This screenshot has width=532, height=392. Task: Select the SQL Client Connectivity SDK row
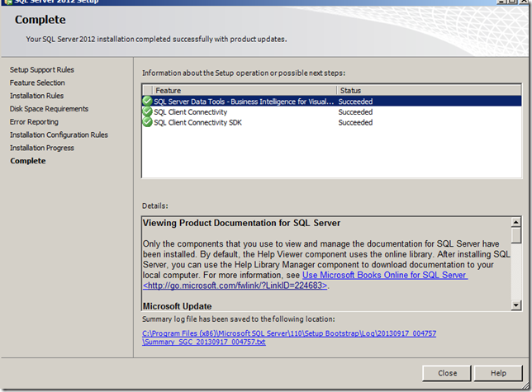(331, 122)
